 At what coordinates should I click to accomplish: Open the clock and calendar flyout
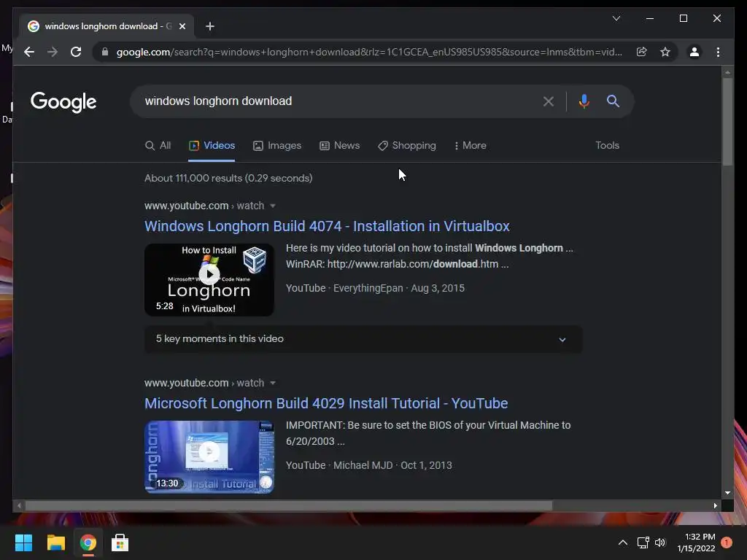click(696, 542)
